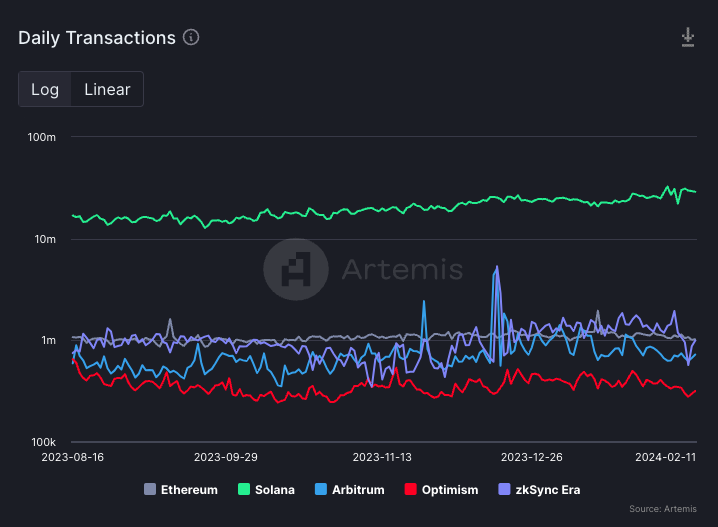Click the info icon beside Daily Transactions
Screen dimensions: 718x527
pos(191,38)
